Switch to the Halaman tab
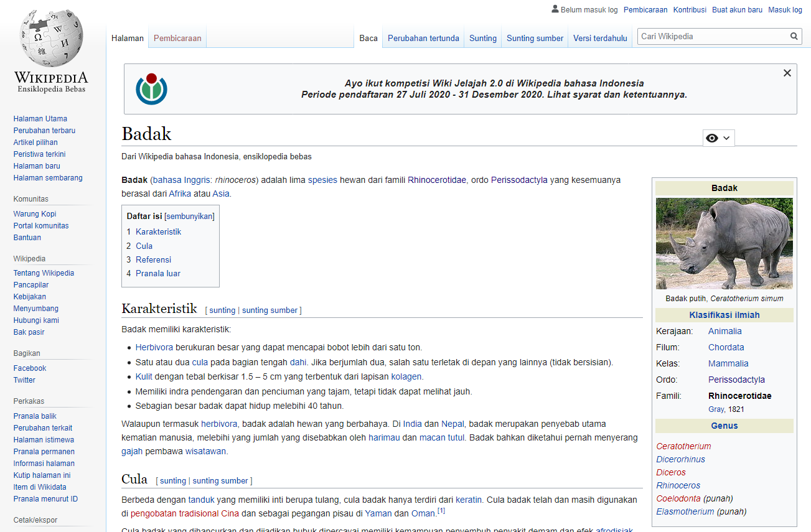Viewport: 811px width, 532px height. click(x=128, y=39)
